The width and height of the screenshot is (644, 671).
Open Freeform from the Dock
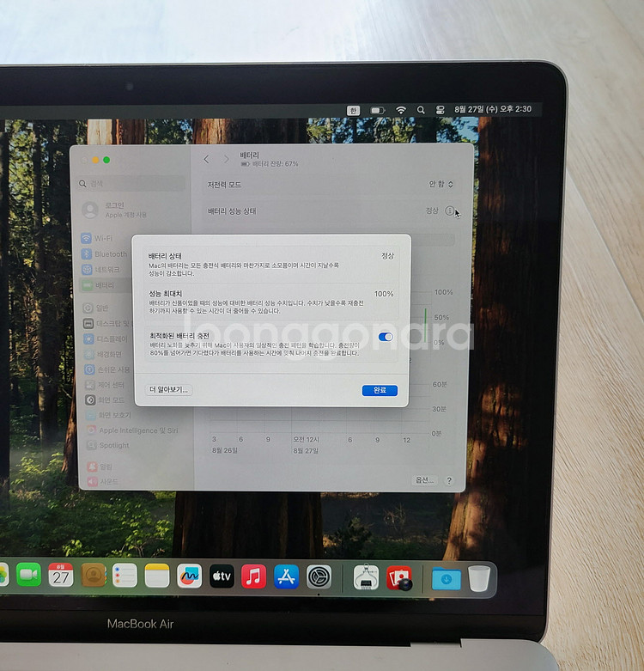(190, 576)
